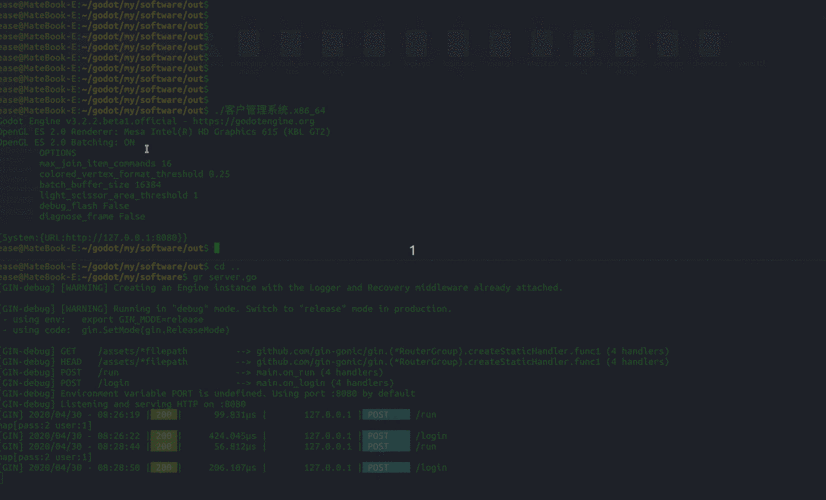The image size is (826, 500).
Task: Click the main.on_run (4 handlers) text
Action: click(x=320, y=372)
